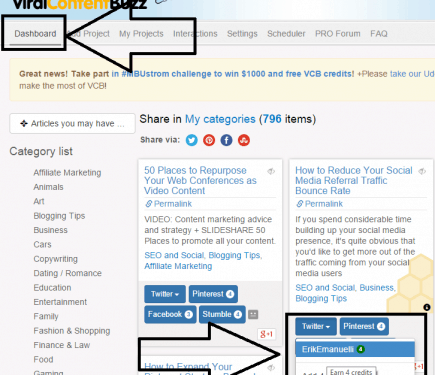
Task: Share via the Facebook circle icon
Action: point(226,140)
